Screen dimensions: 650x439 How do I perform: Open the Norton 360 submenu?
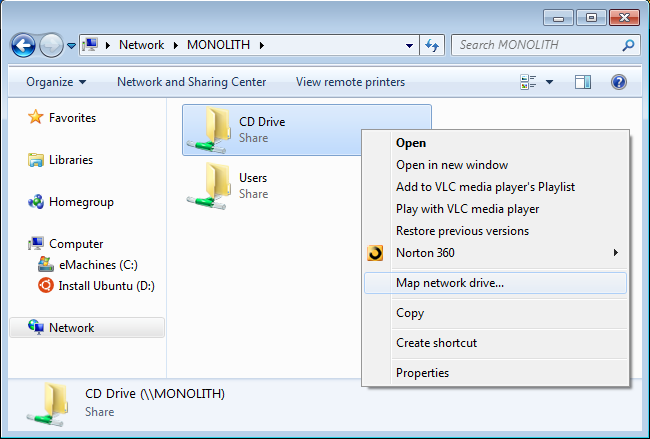(495, 253)
